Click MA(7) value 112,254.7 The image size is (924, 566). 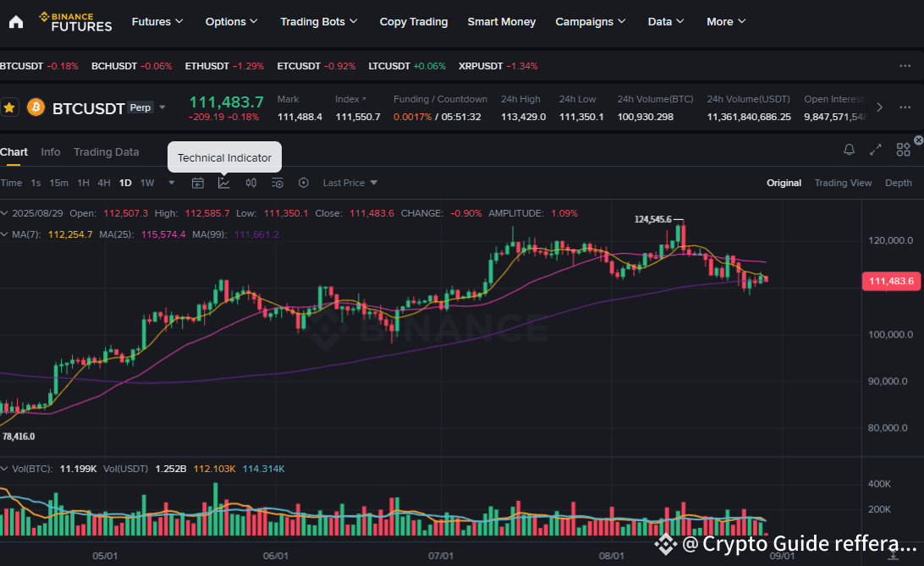tap(70, 234)
